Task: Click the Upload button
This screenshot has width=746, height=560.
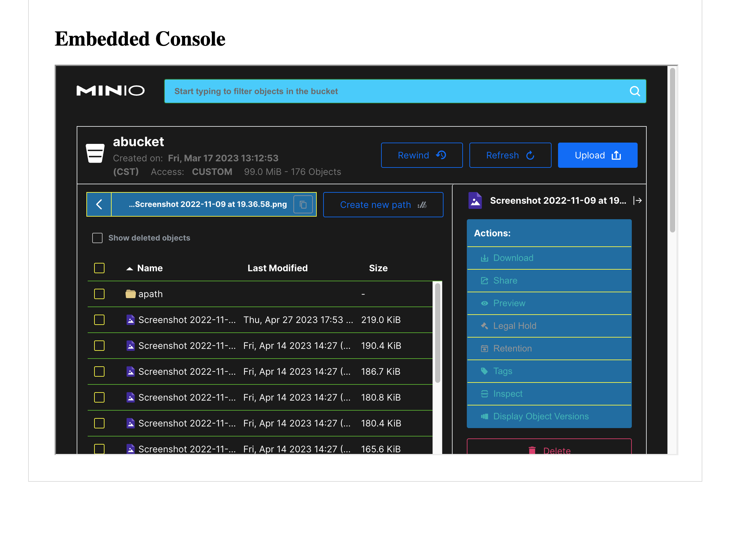Action: pyautogui.click(x=598, y=155)
